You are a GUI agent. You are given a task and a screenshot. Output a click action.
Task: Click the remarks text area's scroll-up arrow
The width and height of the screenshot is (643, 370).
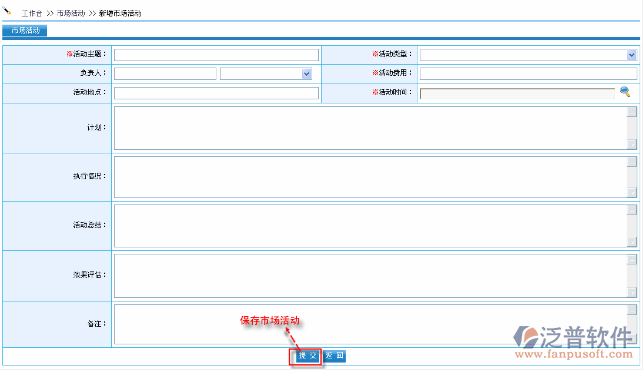tap(632, 309)
